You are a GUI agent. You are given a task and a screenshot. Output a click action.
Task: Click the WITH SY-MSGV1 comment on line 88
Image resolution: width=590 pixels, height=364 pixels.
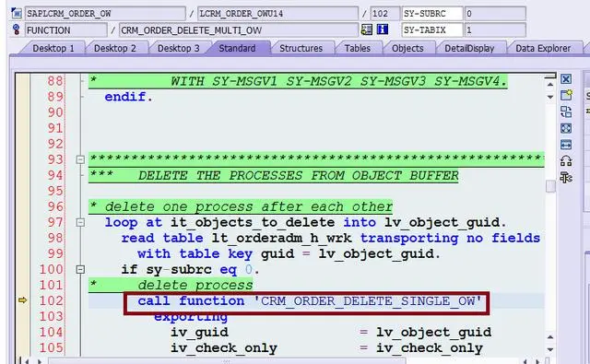click(x=339, y=81)
